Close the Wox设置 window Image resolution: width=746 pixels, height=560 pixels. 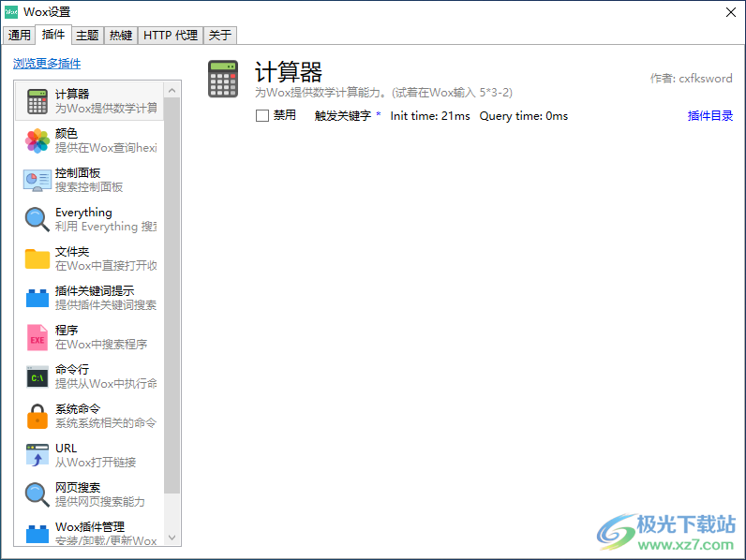click(731, 12)
